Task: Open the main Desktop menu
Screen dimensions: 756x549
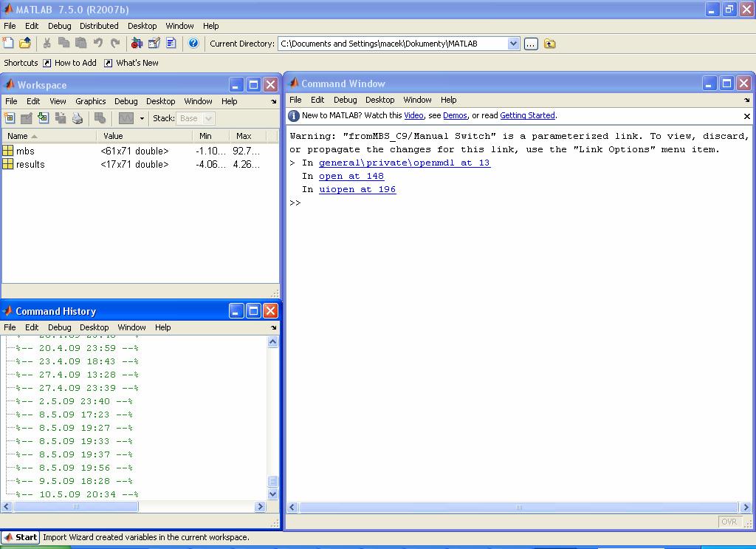Action: coord(142,26)
